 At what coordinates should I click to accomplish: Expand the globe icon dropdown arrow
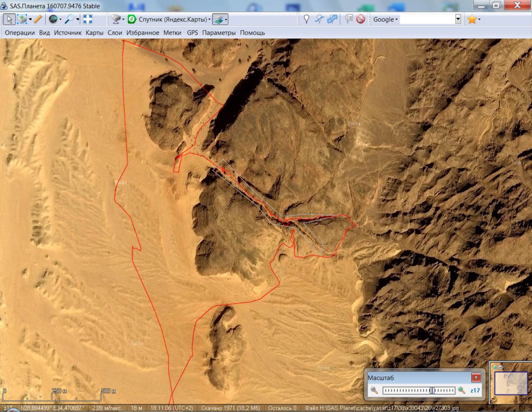[60, 19]
